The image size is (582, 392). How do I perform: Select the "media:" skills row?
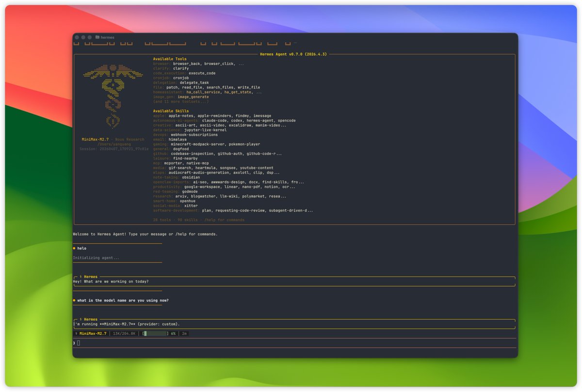pyautogui.click(x=213, y=168)
